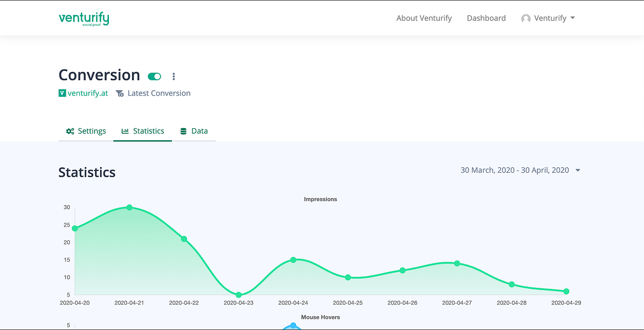The height and width of the screenshot is (330, 644).
Task: Click the 2020-04-23 lowest data point
Action: tap(239, 295)
